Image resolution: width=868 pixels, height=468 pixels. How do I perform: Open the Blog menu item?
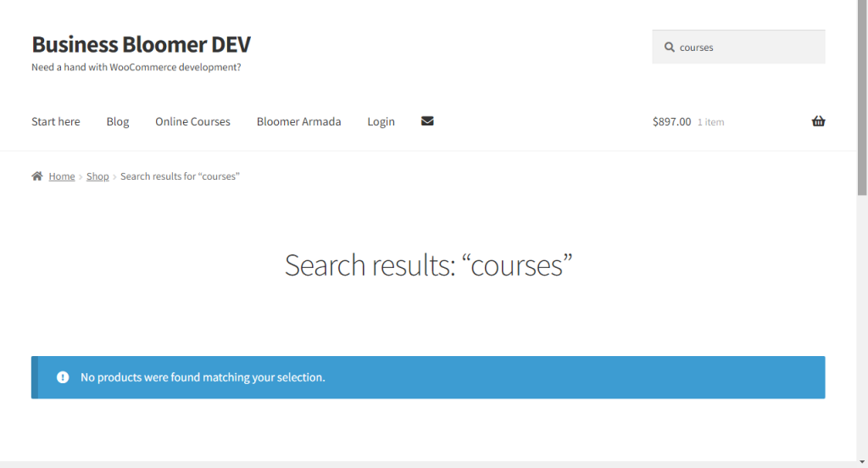117,121
